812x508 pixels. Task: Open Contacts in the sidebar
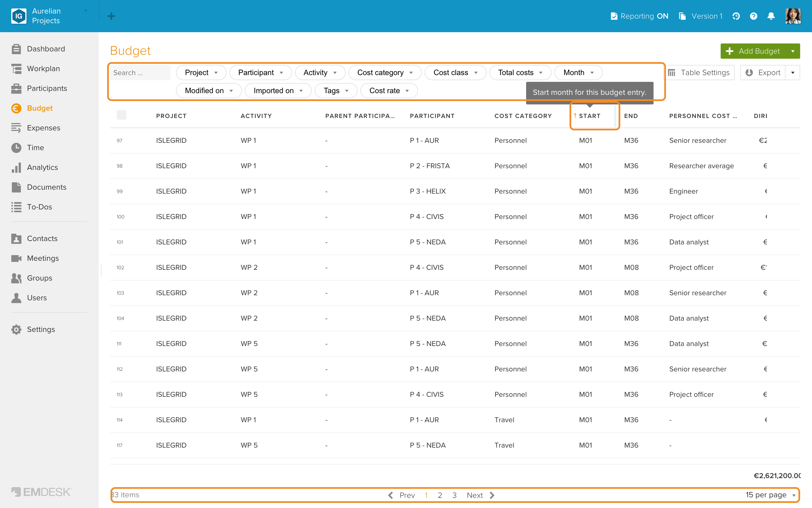pyautogui.click(x=42, y=238)
